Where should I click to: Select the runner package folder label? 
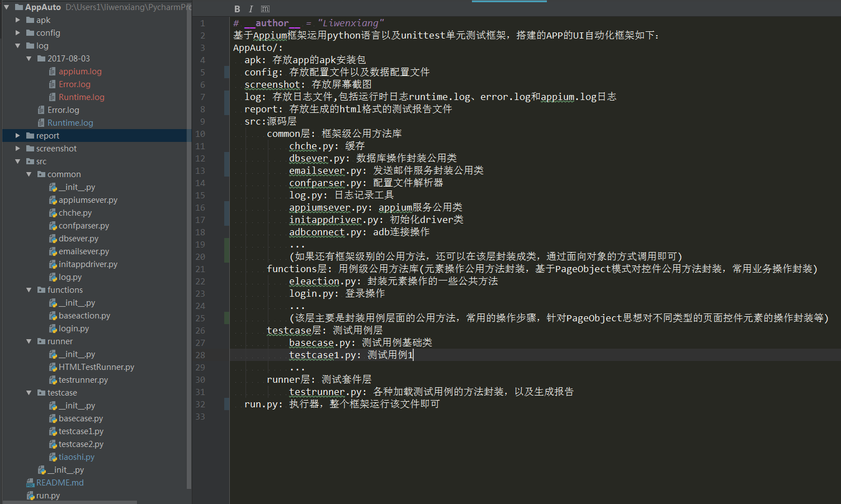(x=60, y=341)
